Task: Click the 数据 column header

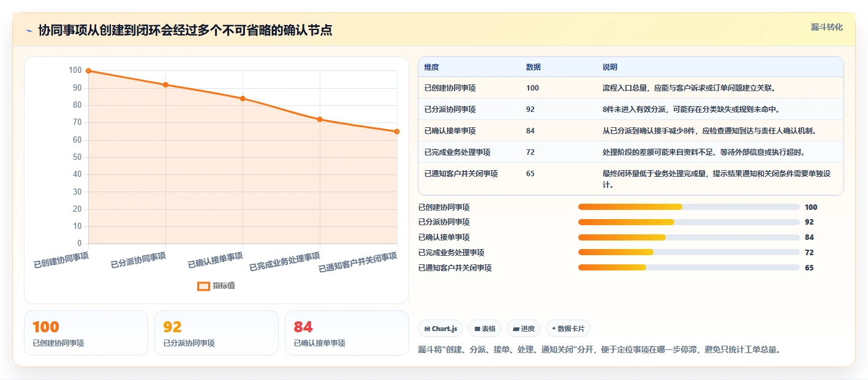Action: point(534,67)
